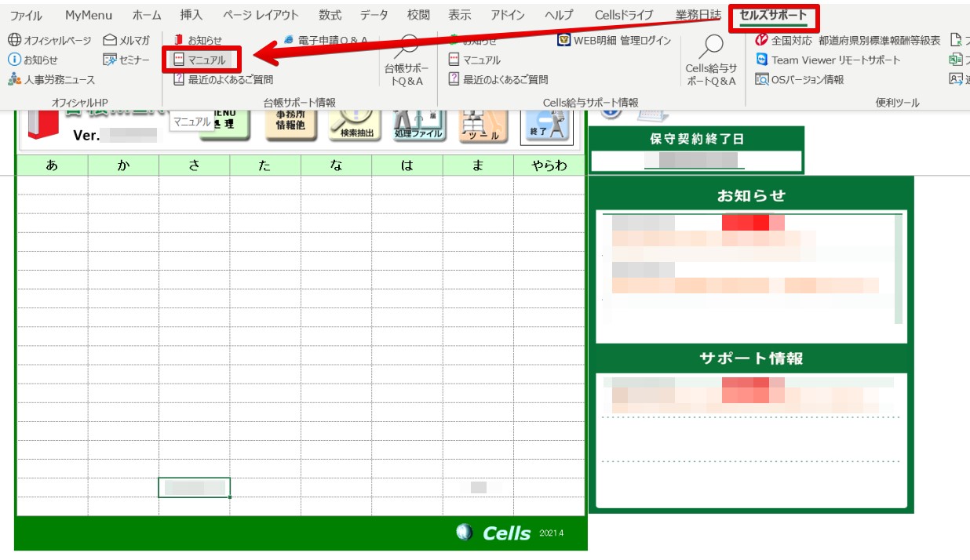Click お知らせ in 台帳サポート情報 group

point(198,40)
